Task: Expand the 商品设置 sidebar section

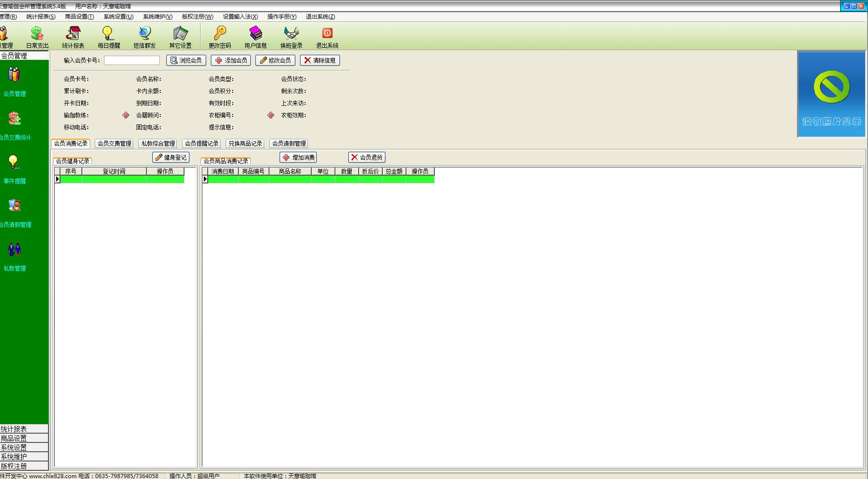Action: tap(24, 438)
